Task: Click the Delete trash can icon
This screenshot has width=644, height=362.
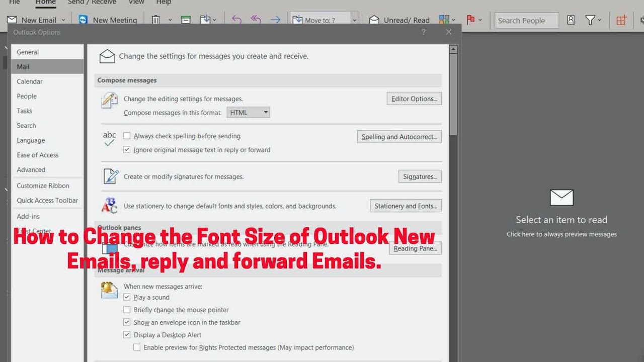Action: coord(156,20)
